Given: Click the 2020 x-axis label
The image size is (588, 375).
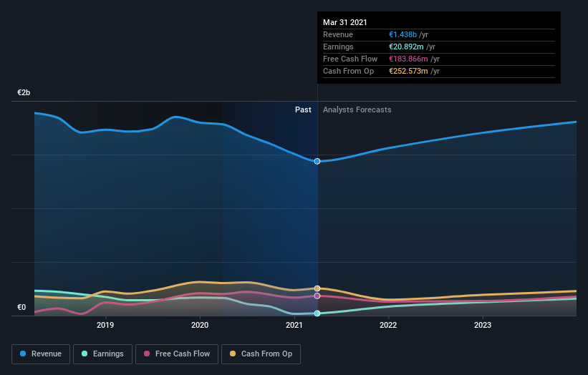Looking at the screenshot, I should pos(200,325).
